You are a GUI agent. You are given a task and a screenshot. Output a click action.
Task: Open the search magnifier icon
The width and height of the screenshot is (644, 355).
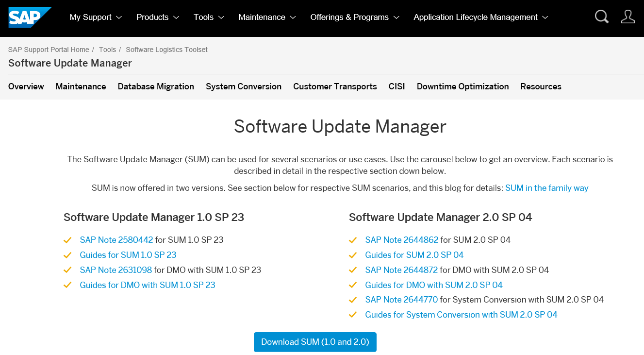coord(601,17)
